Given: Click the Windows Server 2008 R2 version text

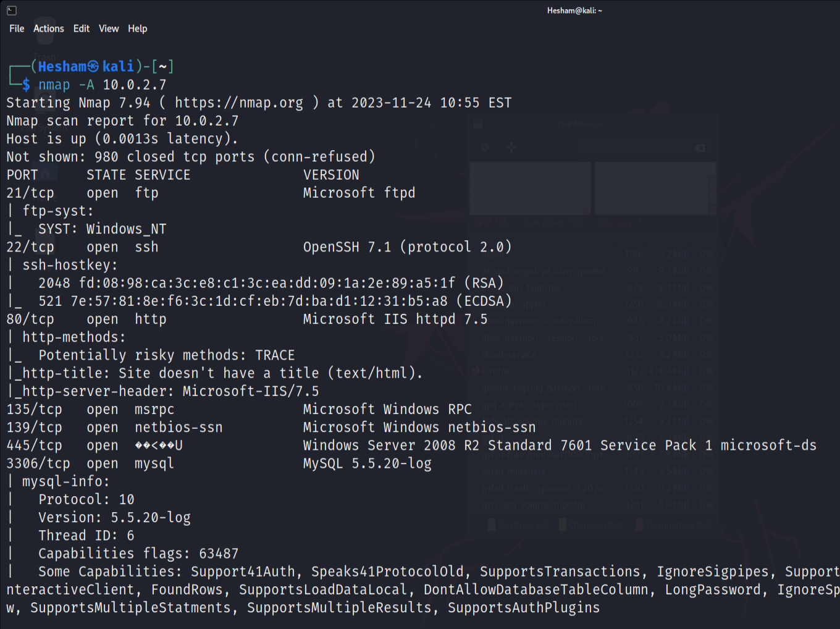Looking at the screenshot, I should [x=560, y=445].
